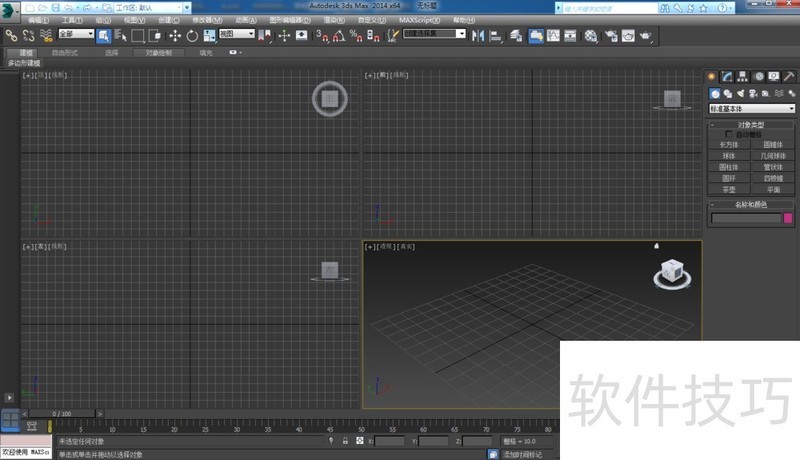The image size is (800, 460).
Task: Open the Utilities hammer panel tab
Action: tap(789, 76)
